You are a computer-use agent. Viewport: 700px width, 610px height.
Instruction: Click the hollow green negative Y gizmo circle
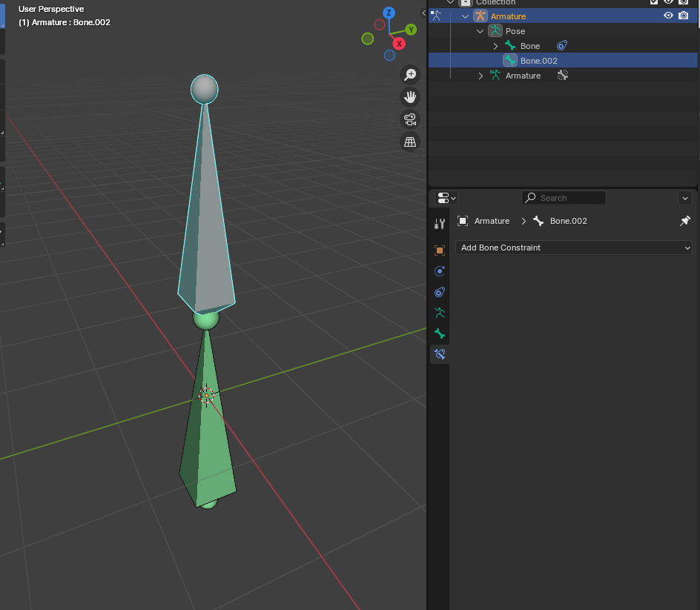click(x=367, y=39)
